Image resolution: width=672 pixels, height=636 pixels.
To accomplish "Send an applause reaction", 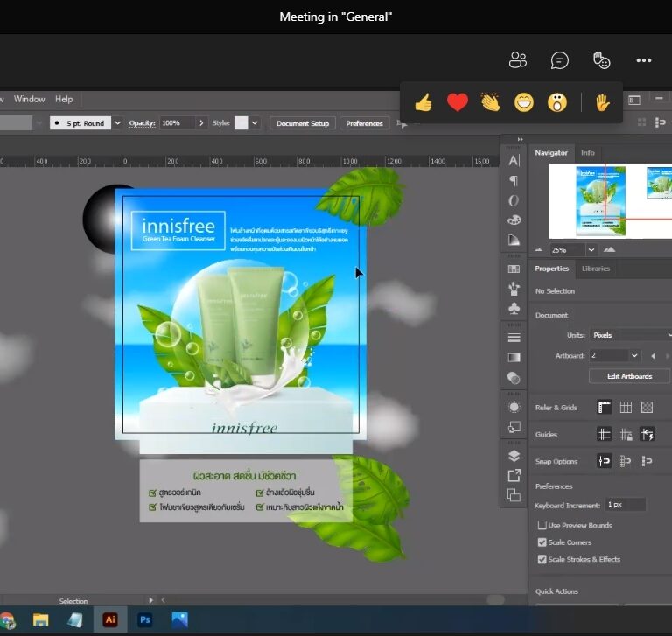I will 491,102.
